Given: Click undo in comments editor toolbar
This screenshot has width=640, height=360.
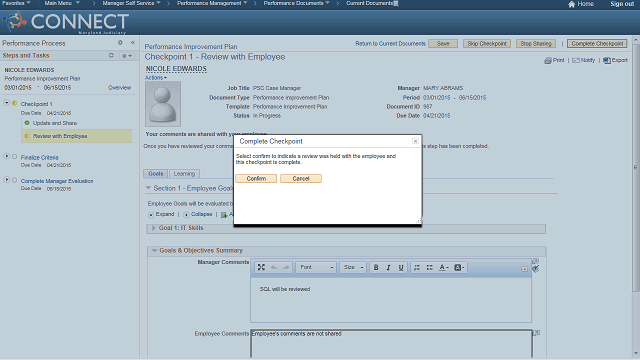Looking at the screenshot, I should point(274,267).
